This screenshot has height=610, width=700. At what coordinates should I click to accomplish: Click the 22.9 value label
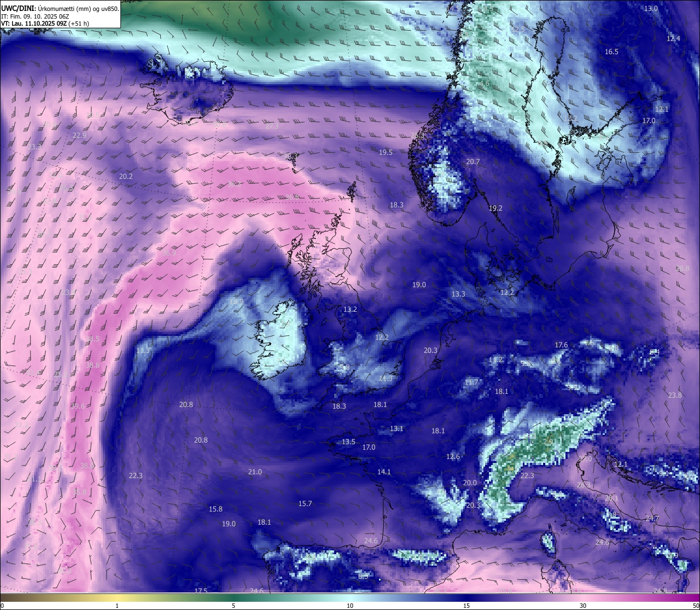(x=79, y=135)
